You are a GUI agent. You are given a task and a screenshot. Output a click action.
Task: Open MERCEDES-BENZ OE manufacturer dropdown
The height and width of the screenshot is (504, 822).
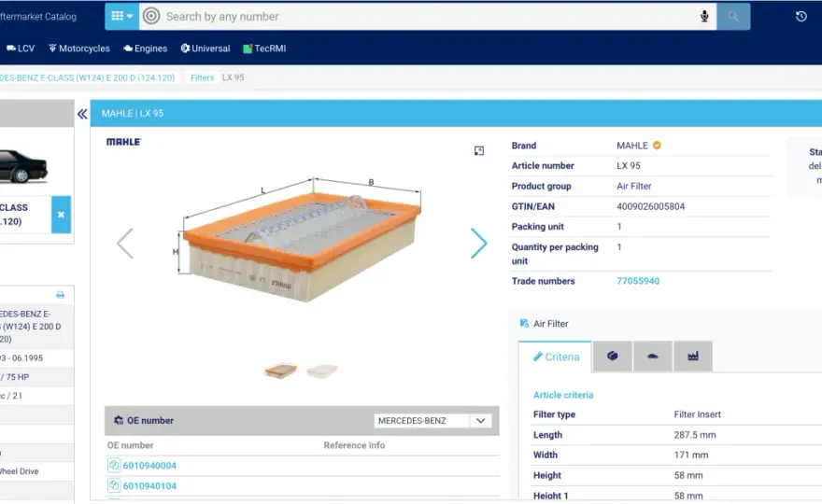point(433,421)
